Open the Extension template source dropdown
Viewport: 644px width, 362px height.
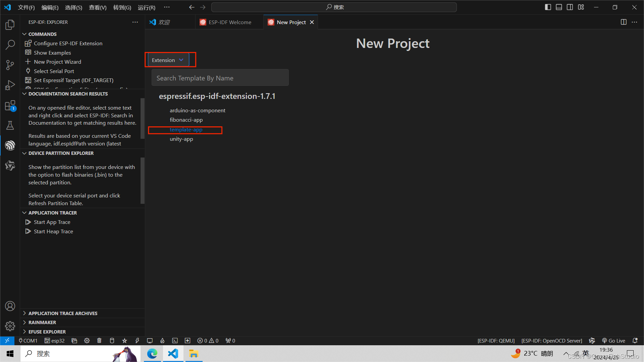pos(168,60)
